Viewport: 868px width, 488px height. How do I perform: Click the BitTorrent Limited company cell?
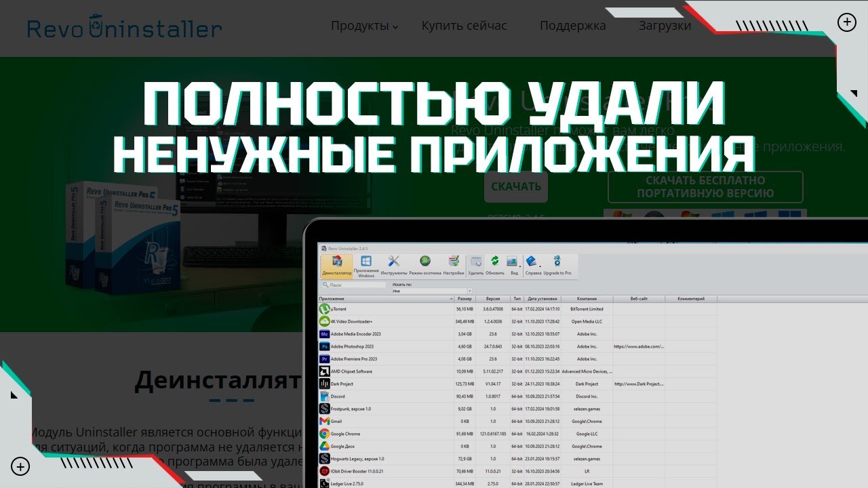[x=587, y=309]
